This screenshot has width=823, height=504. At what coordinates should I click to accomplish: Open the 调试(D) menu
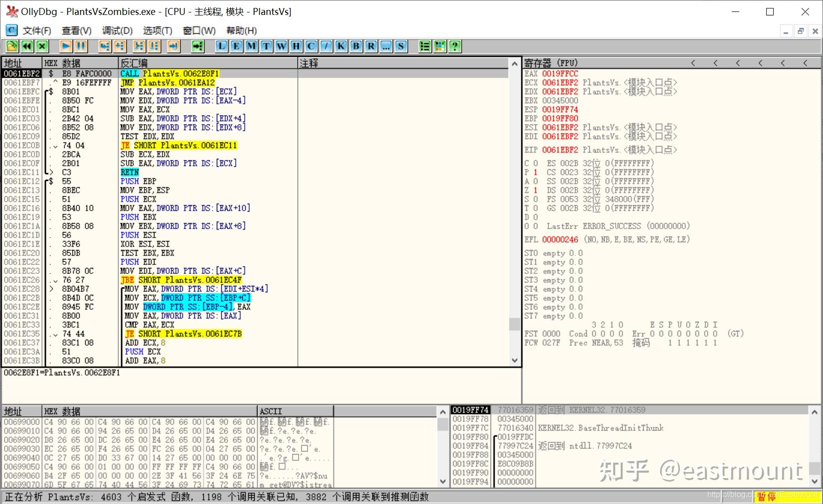[x=117, y=30]
